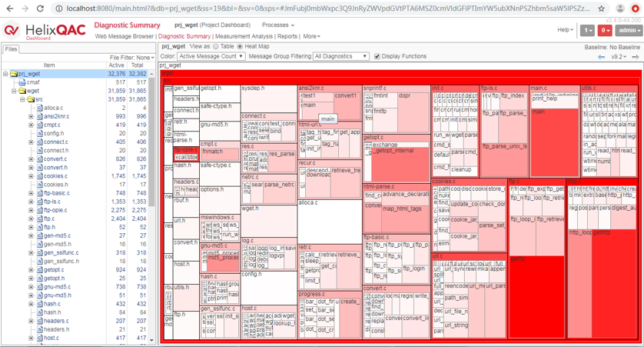The height and width of the screenshot is (347, 644).
Task: Open the Color Active Message Count dropdown
Action: [211, 56]
